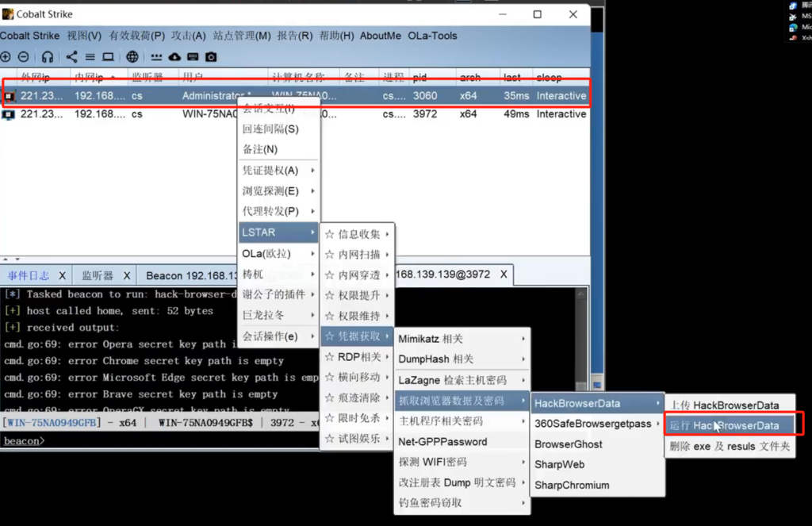Open the 帮助(H) menu

point(336,36)
